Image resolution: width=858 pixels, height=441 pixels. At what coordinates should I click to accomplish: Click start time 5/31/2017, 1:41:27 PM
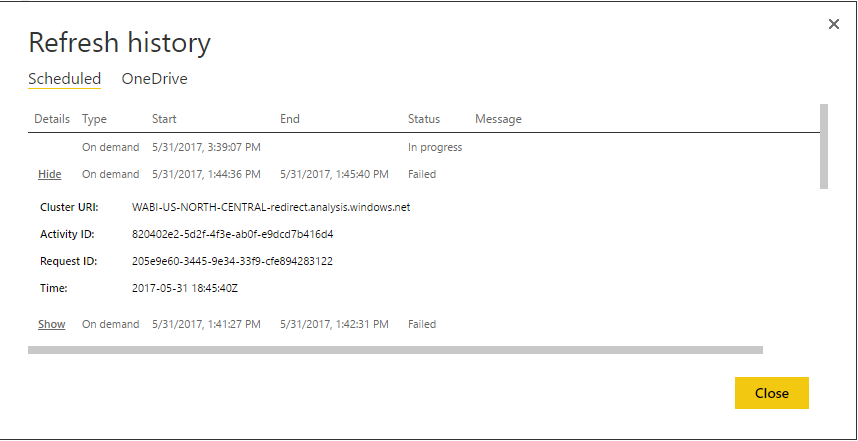pyautogui.click(x=206, y=324)
